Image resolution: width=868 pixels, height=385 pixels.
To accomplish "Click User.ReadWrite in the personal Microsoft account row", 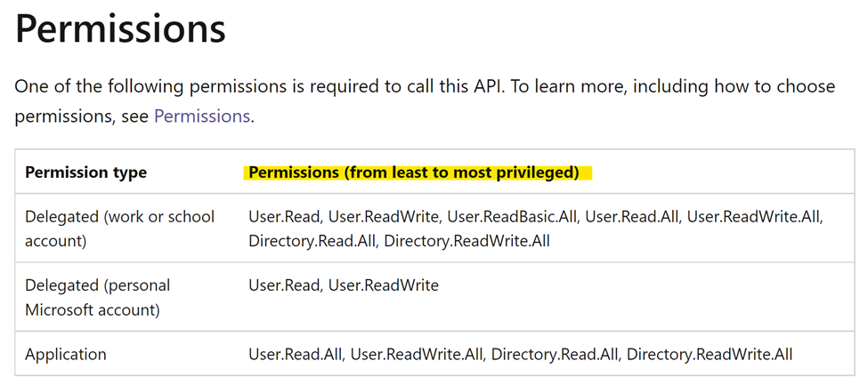I will (384, 285).
